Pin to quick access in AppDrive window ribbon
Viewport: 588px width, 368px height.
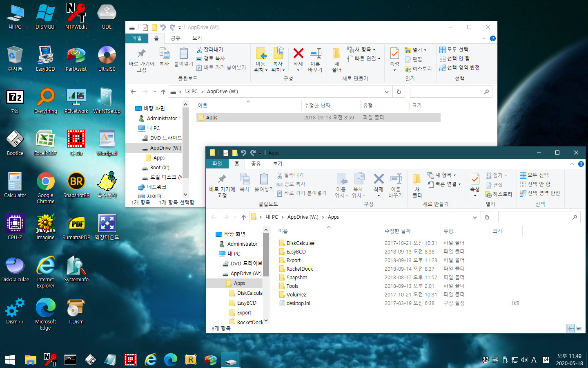(x=141, y=60)
